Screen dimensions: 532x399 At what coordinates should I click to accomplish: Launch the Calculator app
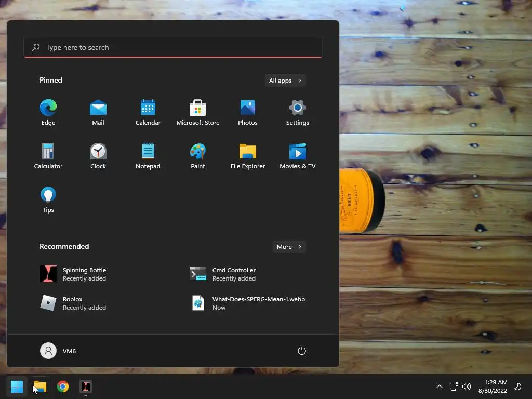point(48,156)
